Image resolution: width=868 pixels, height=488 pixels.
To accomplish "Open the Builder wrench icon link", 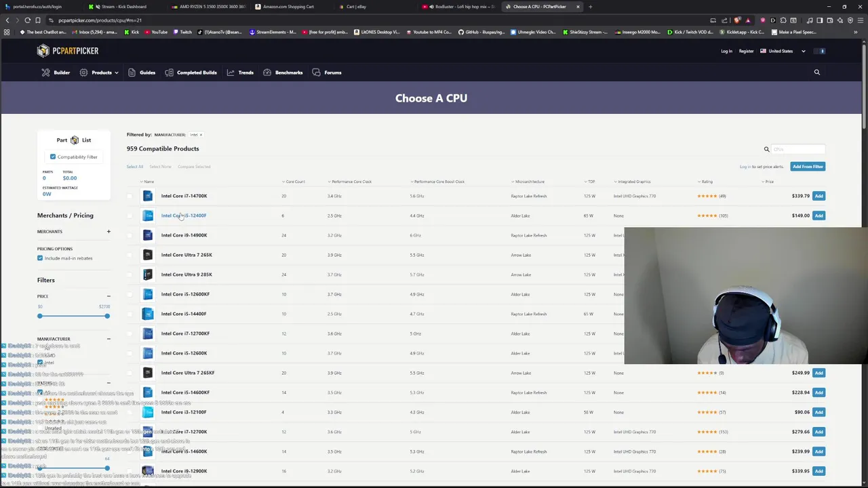I will click(x=45, y=73).
